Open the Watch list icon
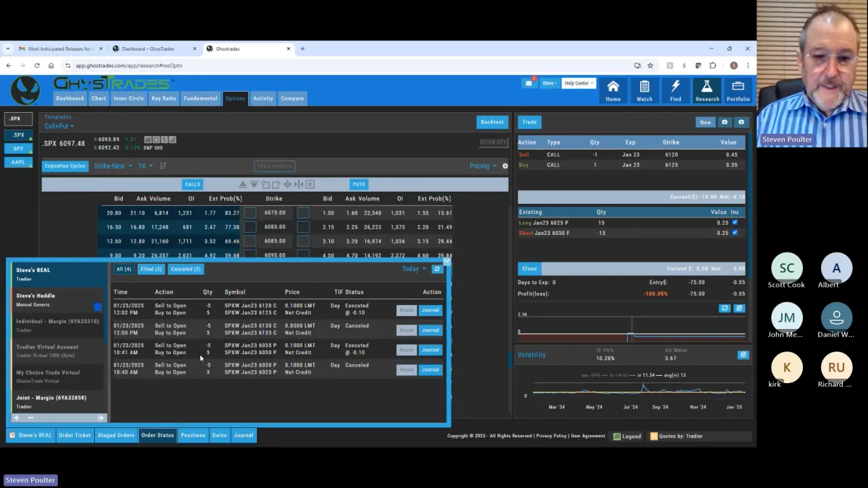The width and height of the screenshot is (868, 488). [644, 91]
